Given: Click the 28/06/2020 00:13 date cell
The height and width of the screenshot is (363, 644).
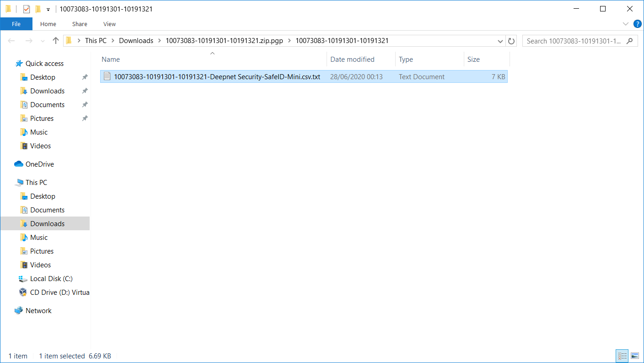Looking at the screenshot, I should click(x=356, y=77).
